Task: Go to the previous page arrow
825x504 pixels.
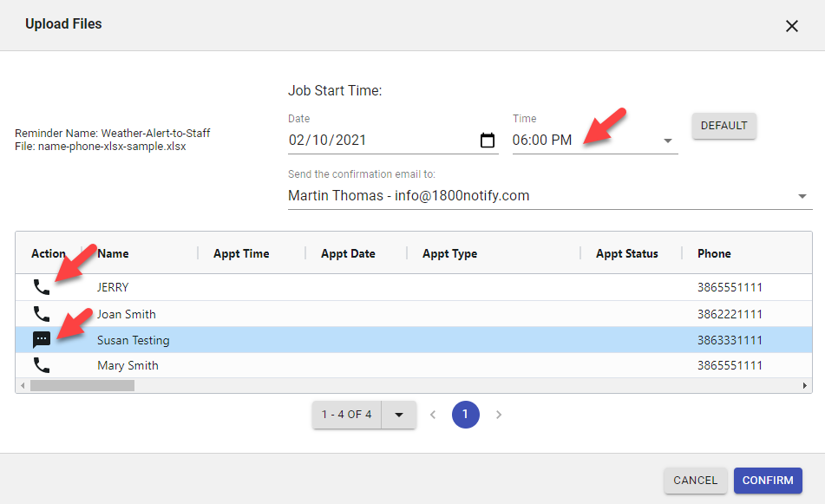Action: (x=433, y=415)
